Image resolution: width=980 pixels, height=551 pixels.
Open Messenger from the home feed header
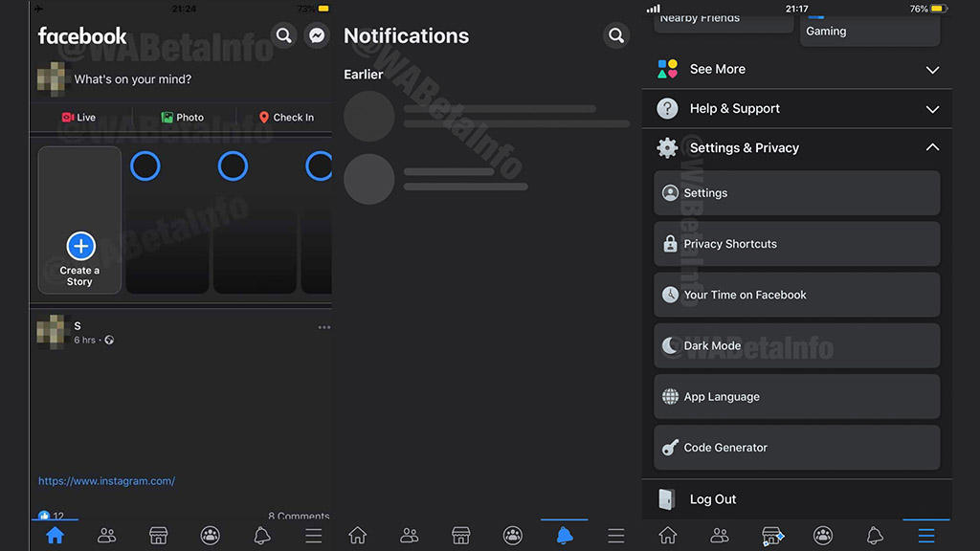coord(317,36)
